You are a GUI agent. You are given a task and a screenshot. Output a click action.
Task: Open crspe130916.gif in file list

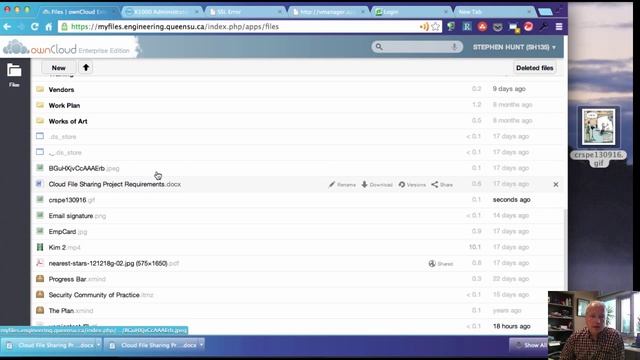(71, 200)
